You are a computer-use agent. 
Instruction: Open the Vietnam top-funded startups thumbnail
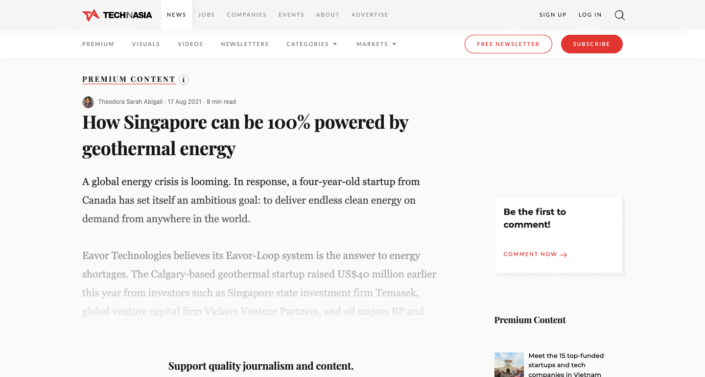(x=509, y=364)
